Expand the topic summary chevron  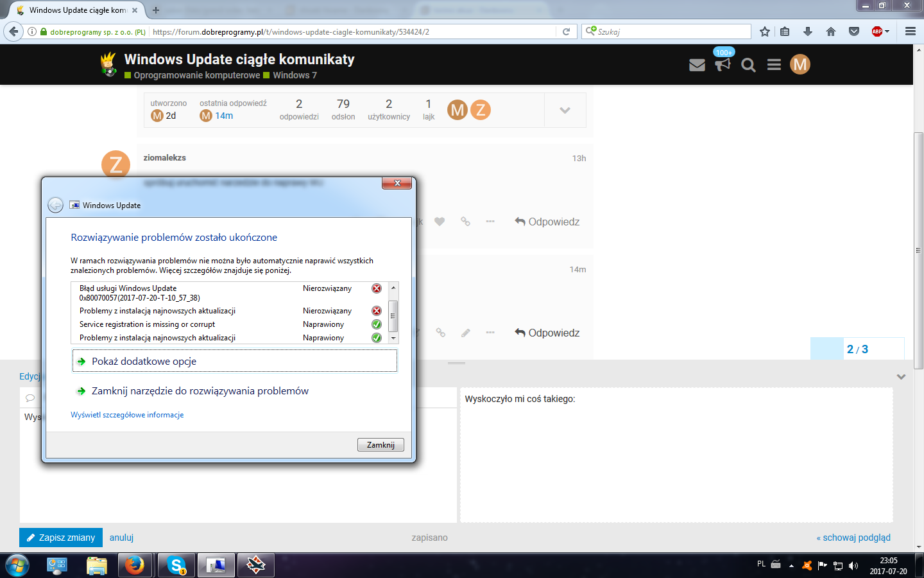click(x=565, y=110)
